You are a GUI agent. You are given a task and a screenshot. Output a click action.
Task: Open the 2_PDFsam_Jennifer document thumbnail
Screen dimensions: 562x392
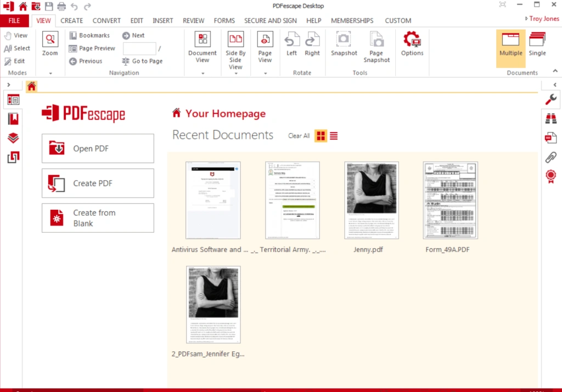[213, 305]
